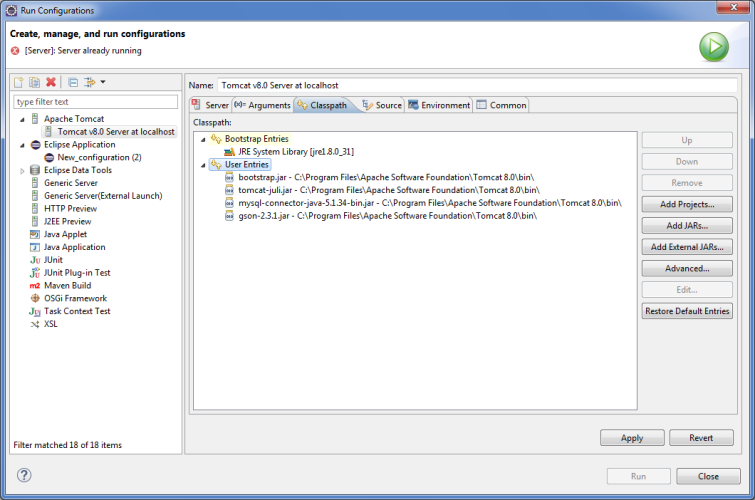
Task: Select the tomcat-juli.jar classpath entry
Action: (389, 190)
